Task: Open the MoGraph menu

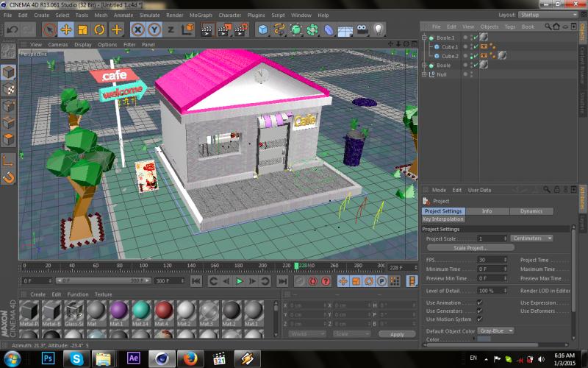Action: [x=201, y=15]
